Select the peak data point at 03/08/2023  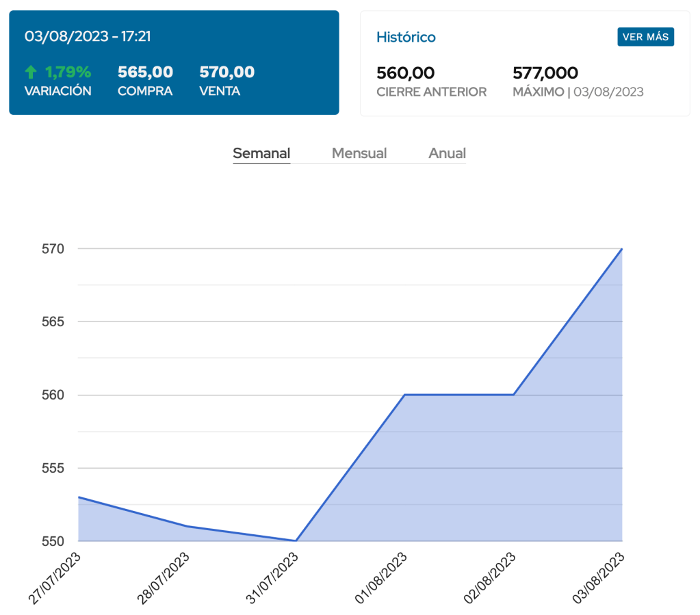click(621, 249)
